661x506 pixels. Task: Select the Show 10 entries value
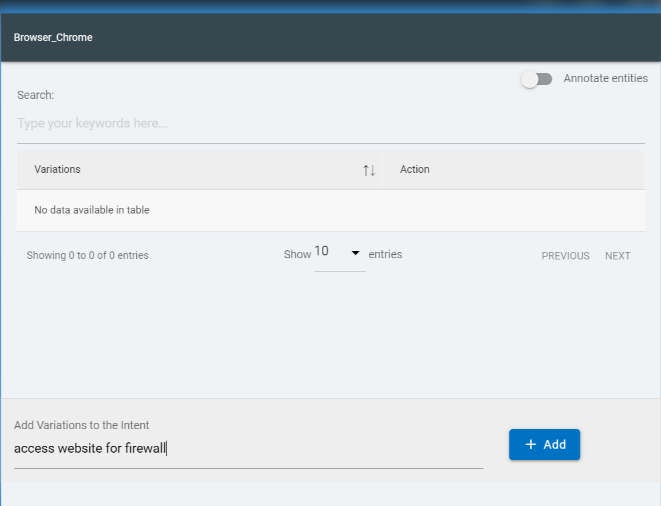(323, 252)
